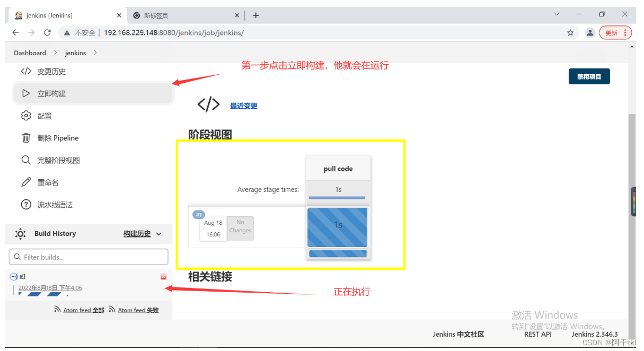Image resolution: width=644 pixels, height=351 pixels.
Task: Click the 不安全 site warning icon
Action: coord(67,32)
